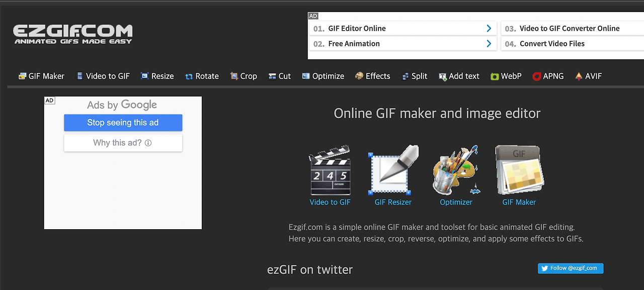
Task: Click the Video to GIF filmstrip icon
Action: pos(79,76)
